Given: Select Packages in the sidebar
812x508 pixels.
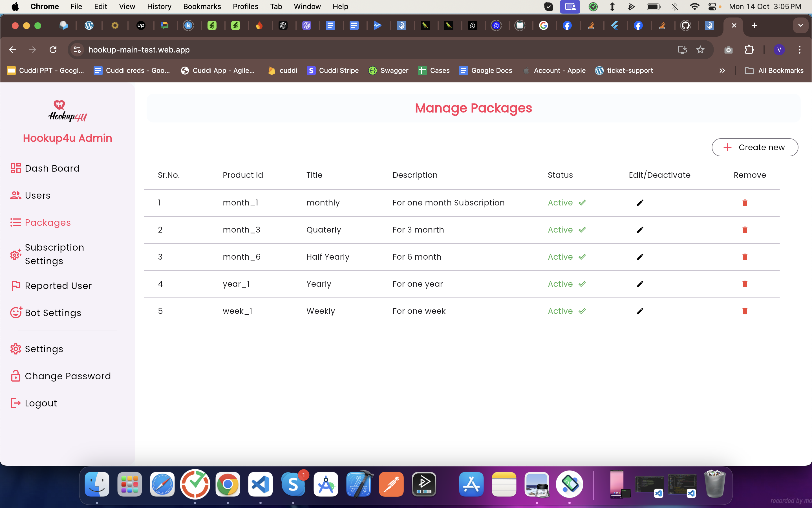Looking at the screenshot, I should pos(40,222).
